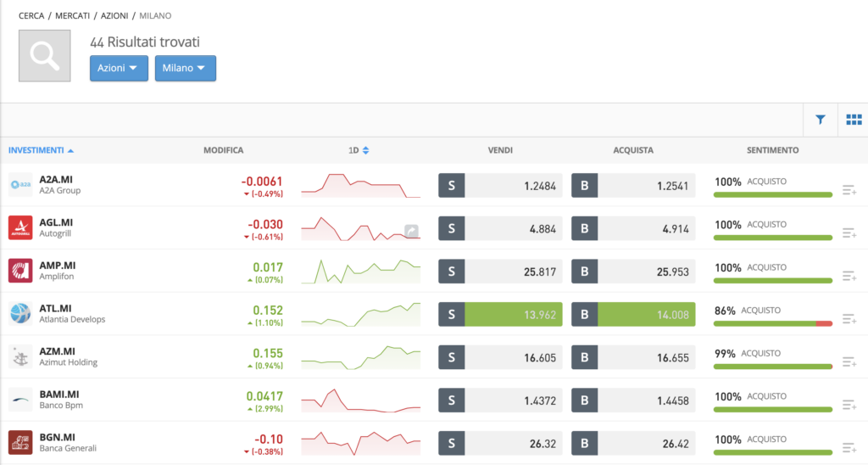Buy Azimut Holding at 16.655
The height and width of the screenshot is (465, 868).
pos(633,357)
